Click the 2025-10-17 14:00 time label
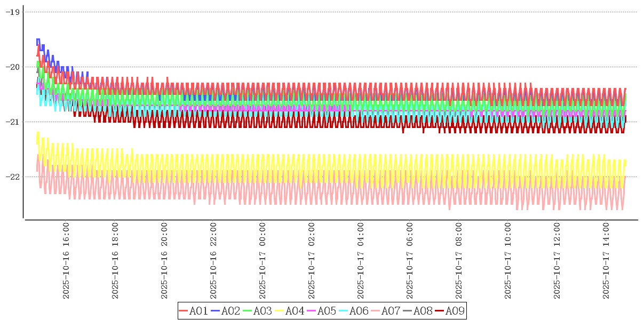Viewport: 644px width, 320px height. click(607, 261)
